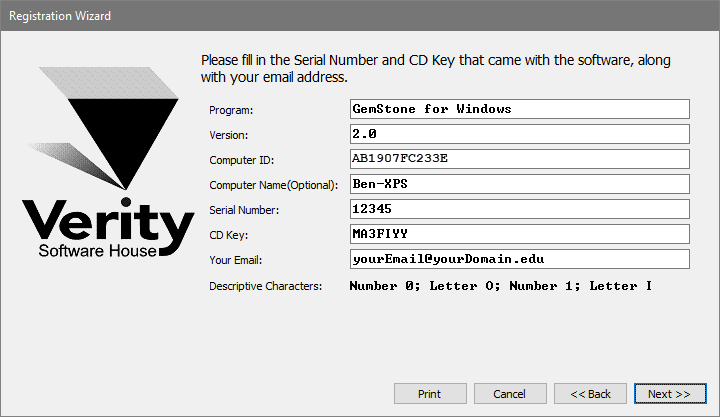Cancel the registration wizard

[509, 393]
